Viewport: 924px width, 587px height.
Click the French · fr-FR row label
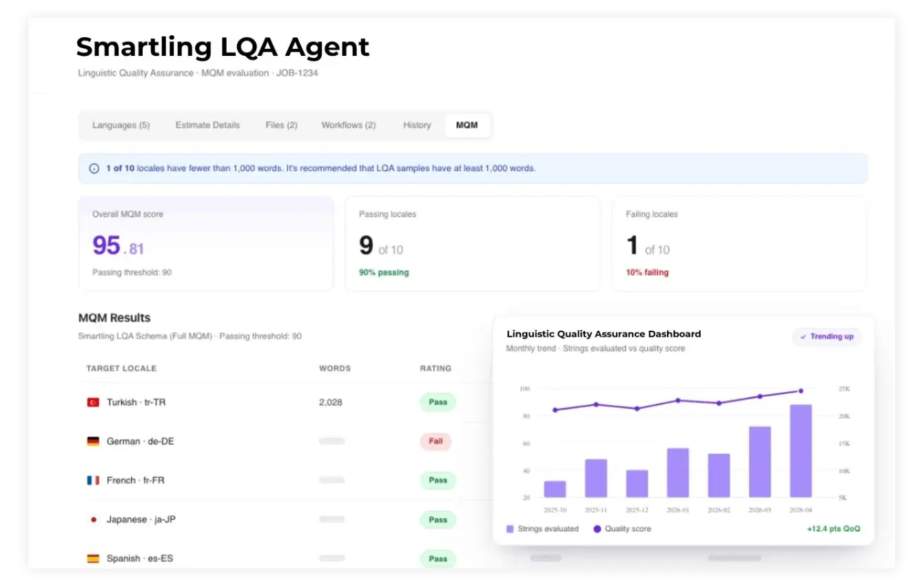point(135,480)
